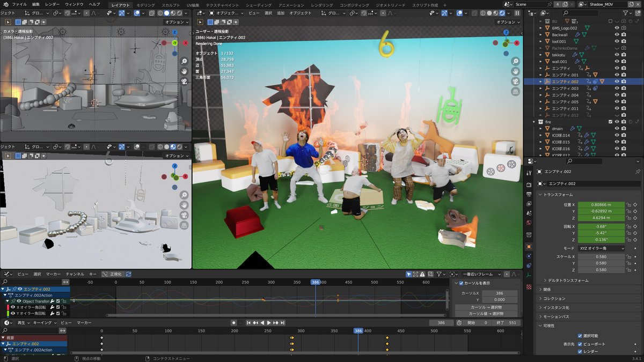This screenshot has height=362, width=644.
Task: Open the Render properties tab icon
Action: coord(529,184)
